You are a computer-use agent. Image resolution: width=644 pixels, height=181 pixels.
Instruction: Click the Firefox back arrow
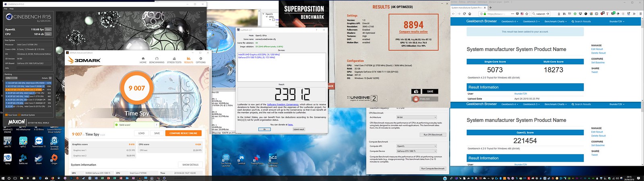click(454, 14)
